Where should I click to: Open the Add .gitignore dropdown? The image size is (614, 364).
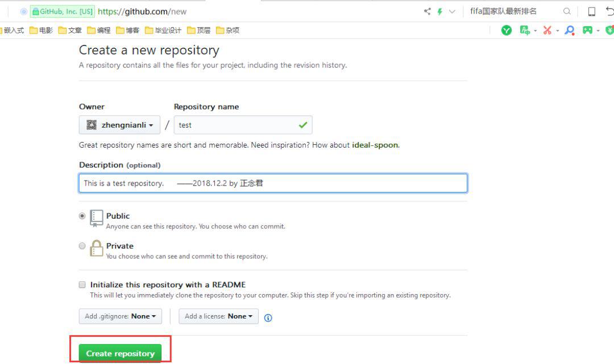120,316
